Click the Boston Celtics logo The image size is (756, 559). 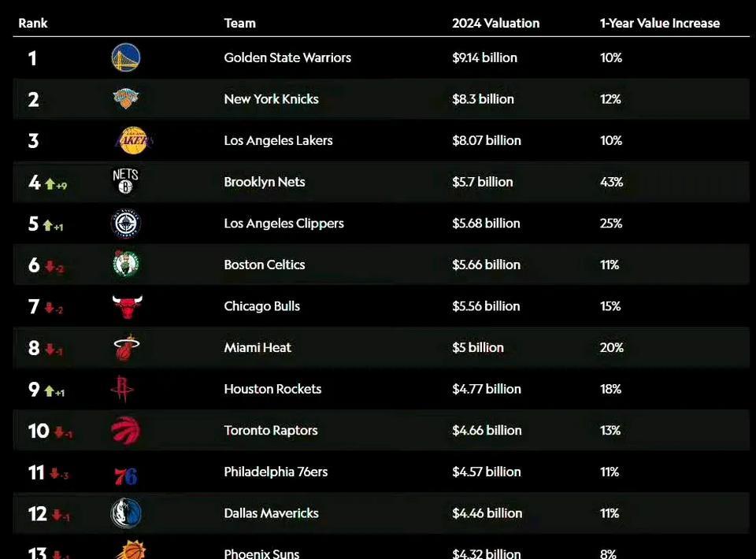tap(126, 264)
